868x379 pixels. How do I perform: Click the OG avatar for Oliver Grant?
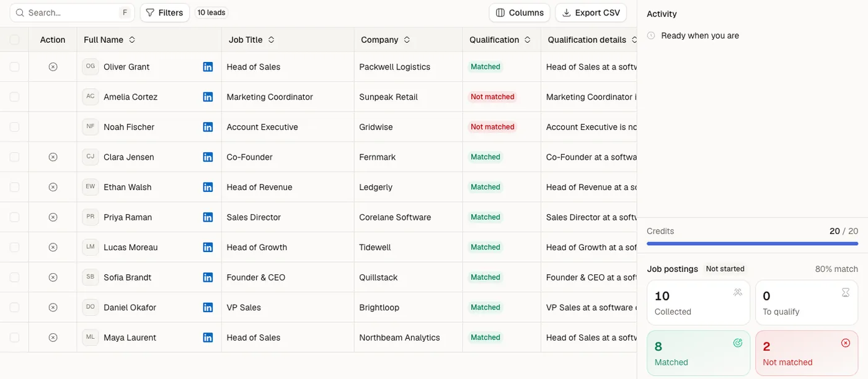91,67
